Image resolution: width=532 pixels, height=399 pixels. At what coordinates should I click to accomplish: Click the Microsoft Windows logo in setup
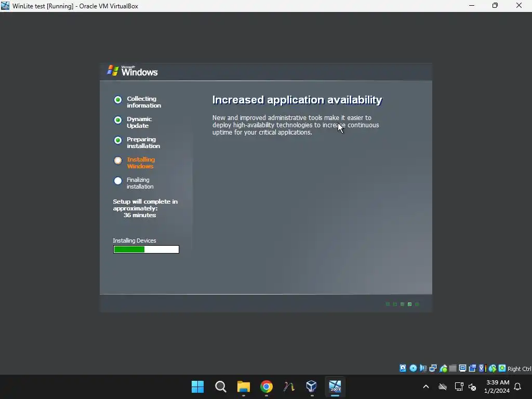click(x=132, y=71)
